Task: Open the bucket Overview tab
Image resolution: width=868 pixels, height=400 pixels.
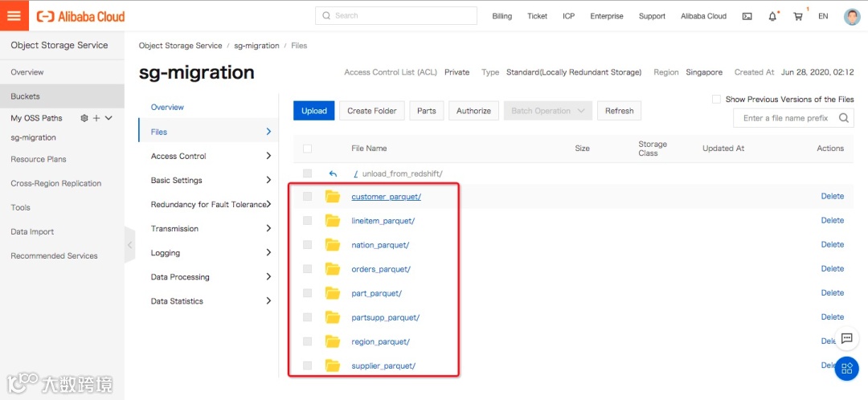Action: 167,108
